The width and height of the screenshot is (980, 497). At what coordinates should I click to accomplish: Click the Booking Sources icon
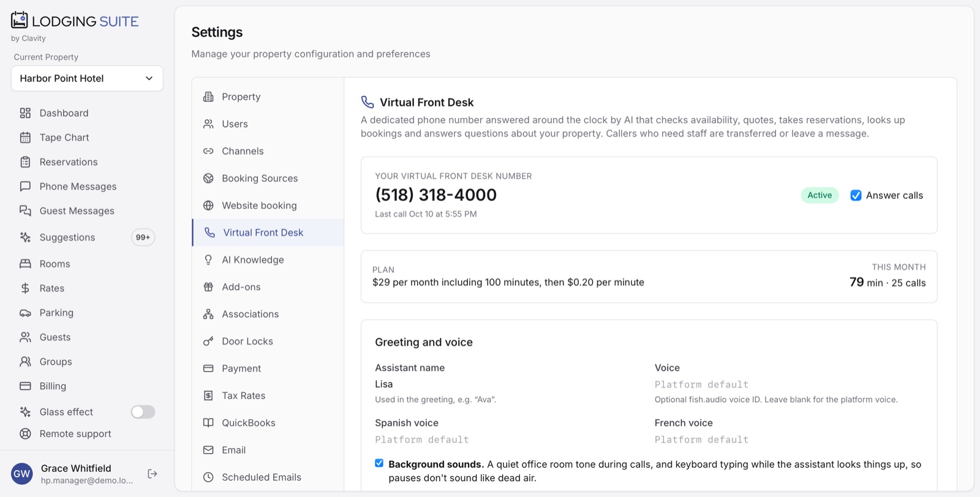coord(208,179)
